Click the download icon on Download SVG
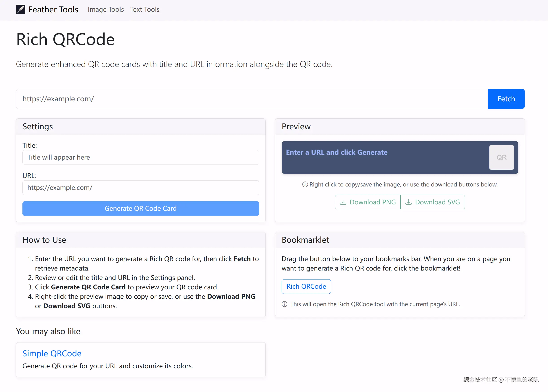Viewport: 548px width, 392px height. [x=408, y=202]
